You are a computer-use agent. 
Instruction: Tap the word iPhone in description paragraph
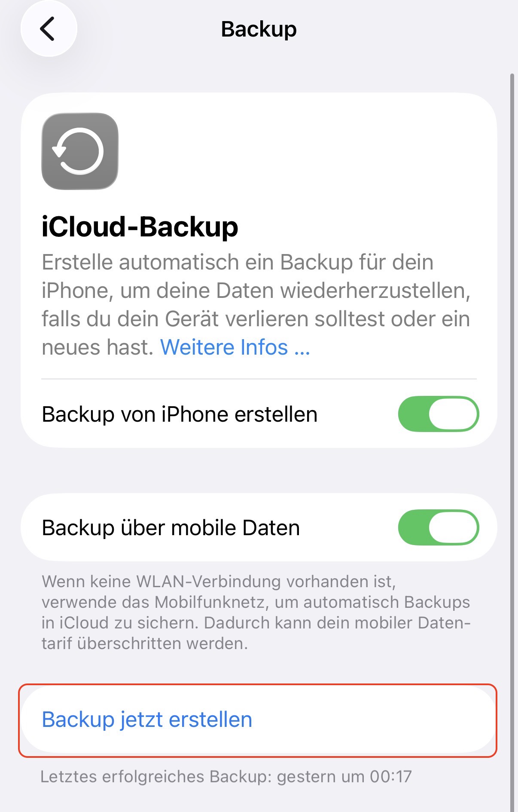tap(75, 291)
